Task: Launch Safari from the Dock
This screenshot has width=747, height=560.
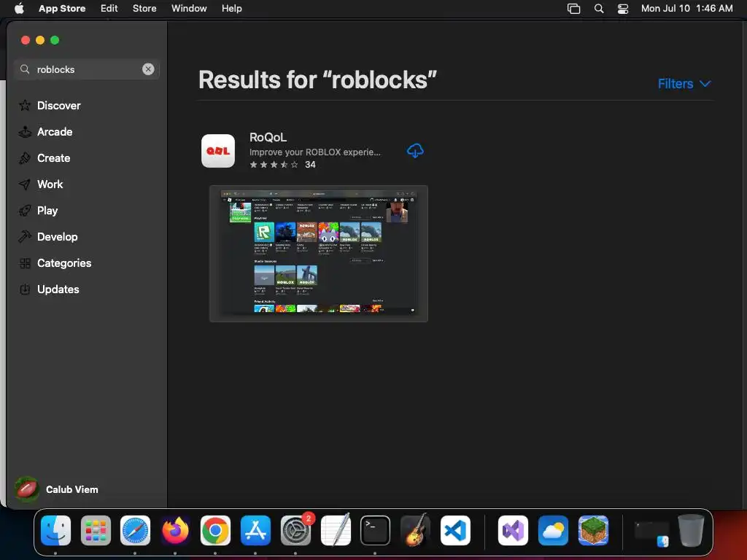Action: click(x=135, y=530)
